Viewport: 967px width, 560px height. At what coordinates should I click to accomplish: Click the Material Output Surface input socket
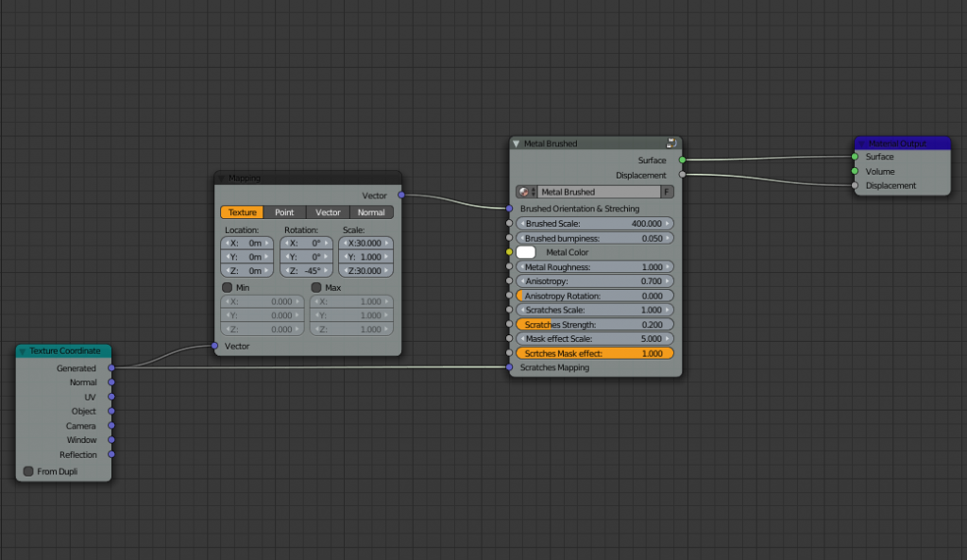coord(855,157)
